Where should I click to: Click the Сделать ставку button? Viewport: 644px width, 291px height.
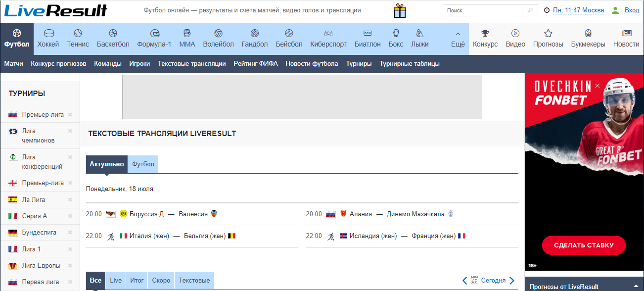[x=584, y=245]
